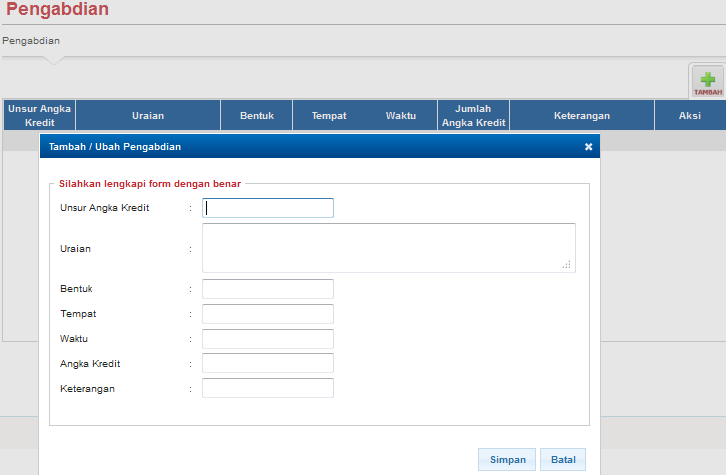Click the Tempat input field
This screenshot has height=475, width=726.
click(x=268, y=314)
